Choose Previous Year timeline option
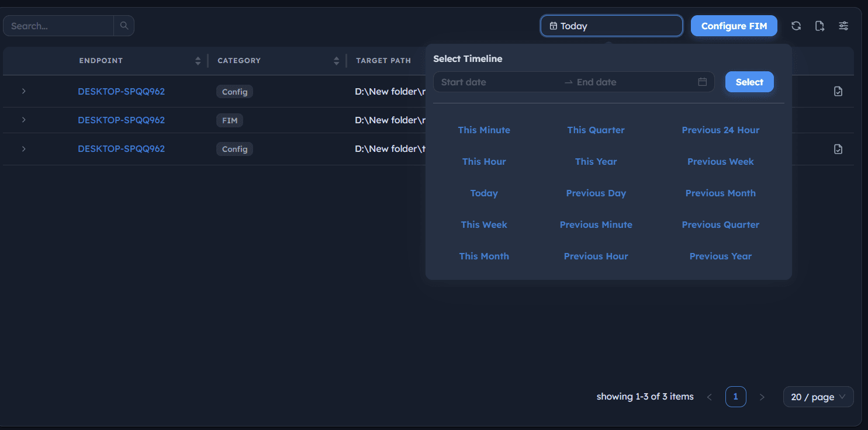This screenshot has height=430, width=868. [720, 256]
